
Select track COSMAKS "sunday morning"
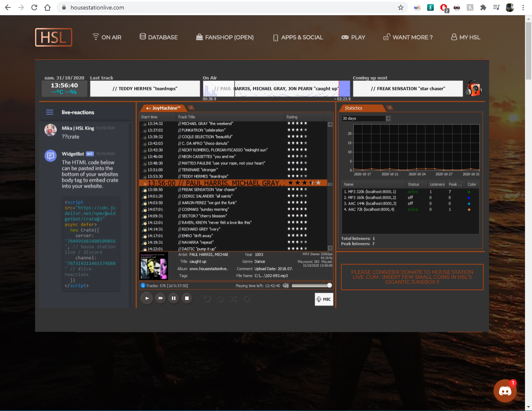tap(233, 209)
